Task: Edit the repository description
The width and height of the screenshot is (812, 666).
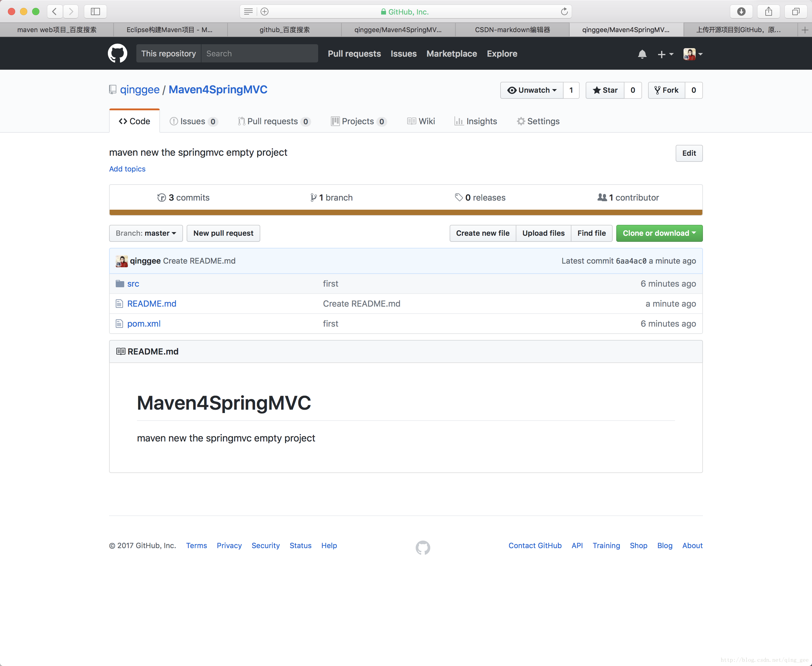Action: [689, 153]
